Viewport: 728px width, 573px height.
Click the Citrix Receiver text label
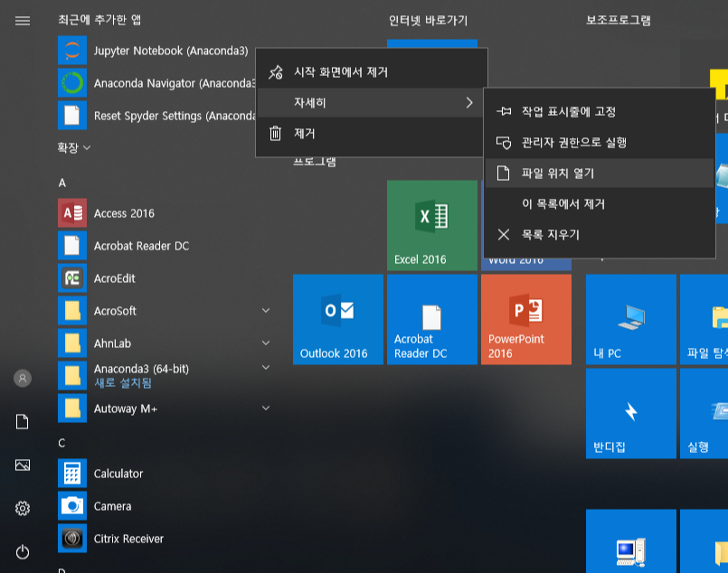[x=128, y=539]
